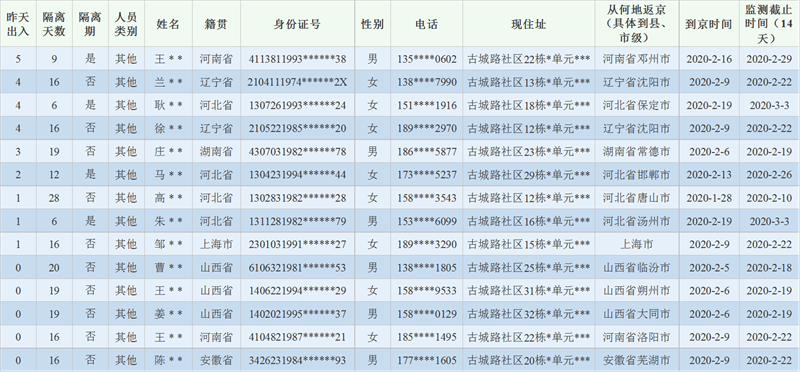Select ID number 1402021995******37

pyautogui.click(x=297, y=314)
